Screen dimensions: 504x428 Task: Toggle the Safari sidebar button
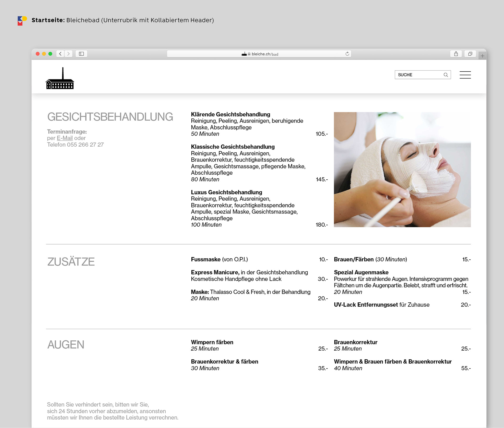[x=81, y=54]
